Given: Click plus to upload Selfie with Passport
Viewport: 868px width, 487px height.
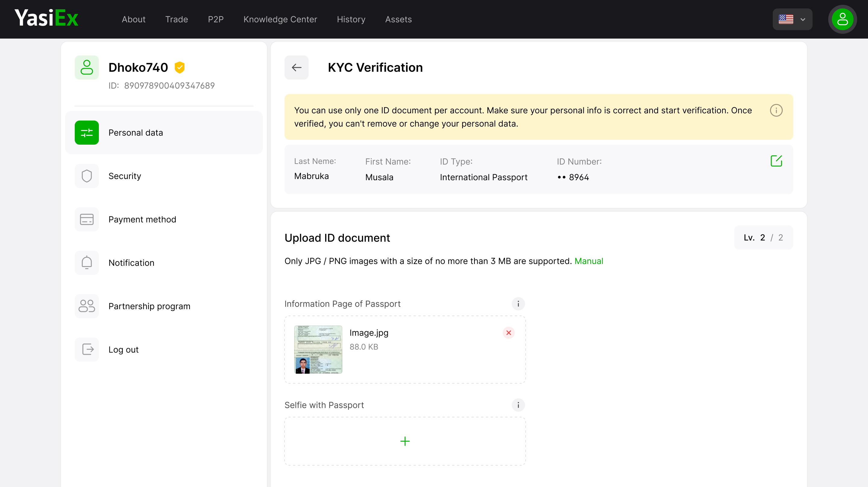Looking at the screenshot, I should tap(405, 441).
